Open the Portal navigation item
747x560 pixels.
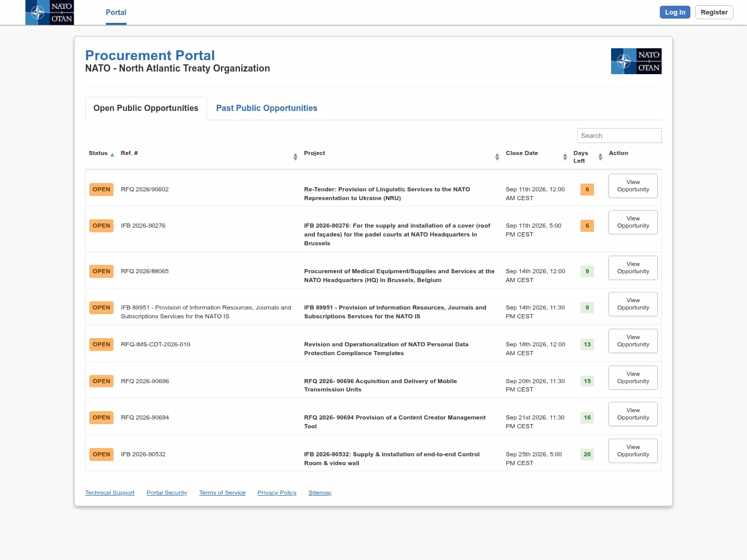click(116, 12)
